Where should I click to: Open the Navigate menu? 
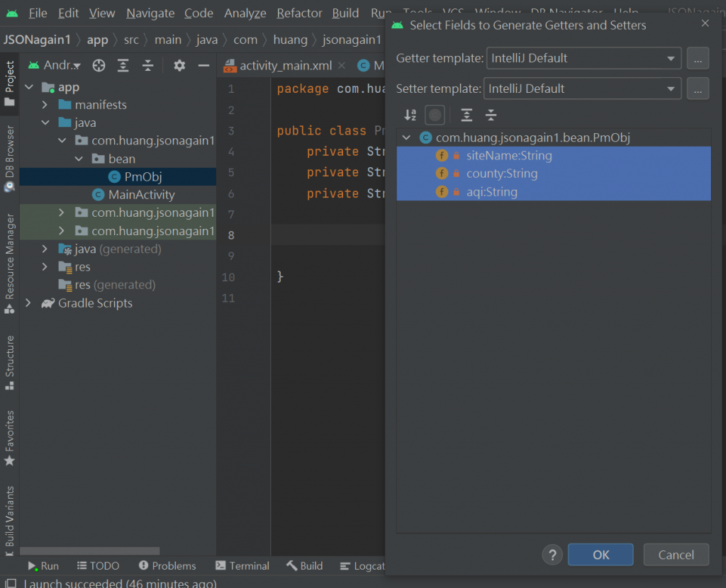click(x=150, y=13)
